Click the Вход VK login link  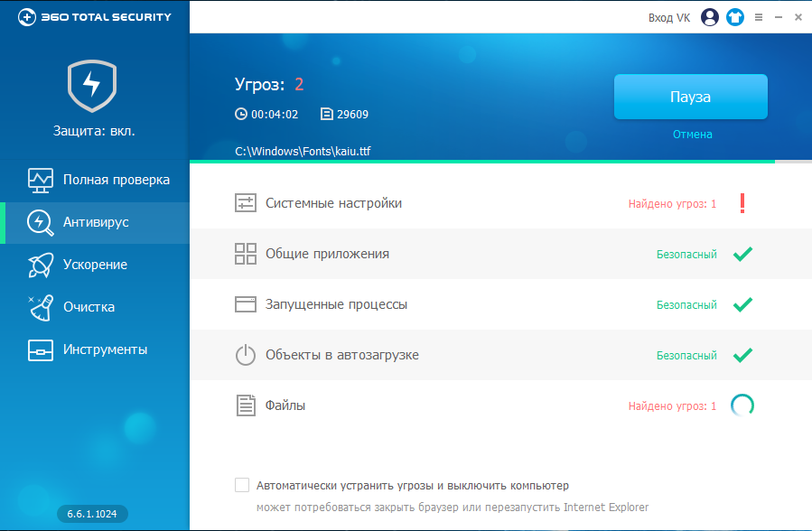pos(669,17)
